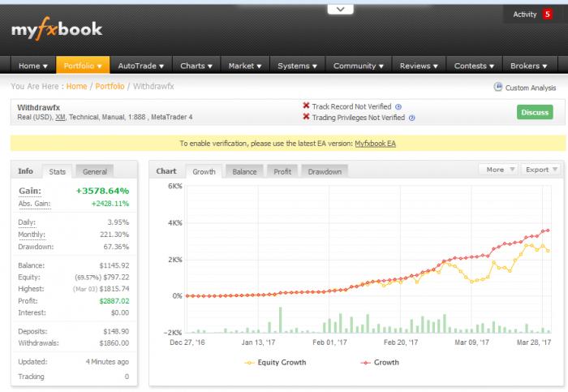
Task: Open the AutoTrade dropdown menu
Action: [x=141, y=66]
